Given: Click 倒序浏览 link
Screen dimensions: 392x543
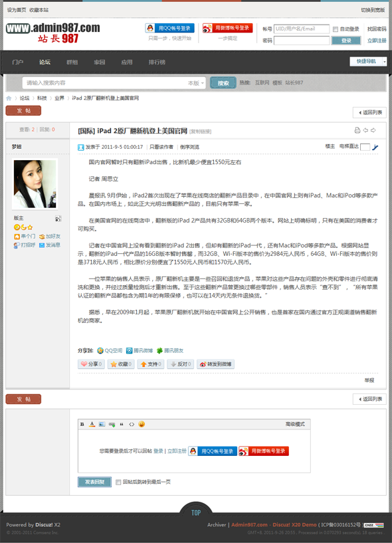Looking at the screenshot, I should click(189, 147).
